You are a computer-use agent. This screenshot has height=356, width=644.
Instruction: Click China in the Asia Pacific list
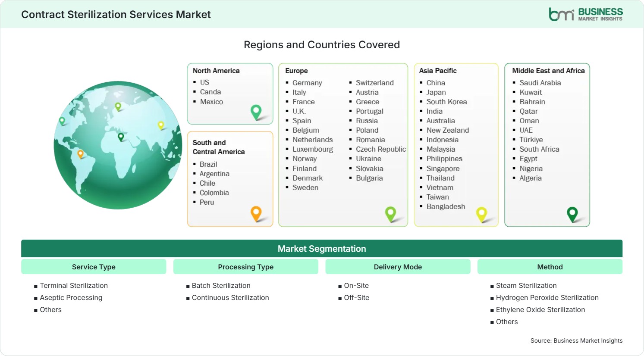point(436,83)
